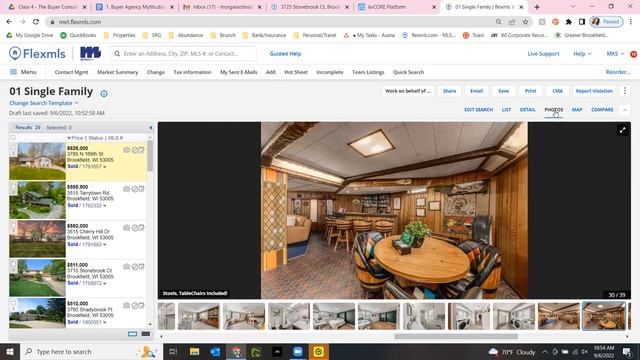This screenshot has width=640, height=360.
Task: Click the Work on behalf of button
Action: click(x=408, y=91)
